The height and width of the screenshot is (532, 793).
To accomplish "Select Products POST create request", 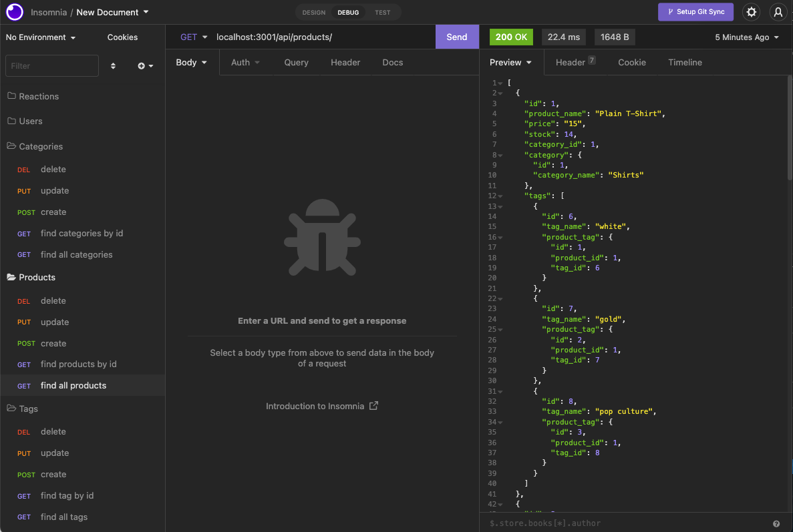I will (82, 343).
